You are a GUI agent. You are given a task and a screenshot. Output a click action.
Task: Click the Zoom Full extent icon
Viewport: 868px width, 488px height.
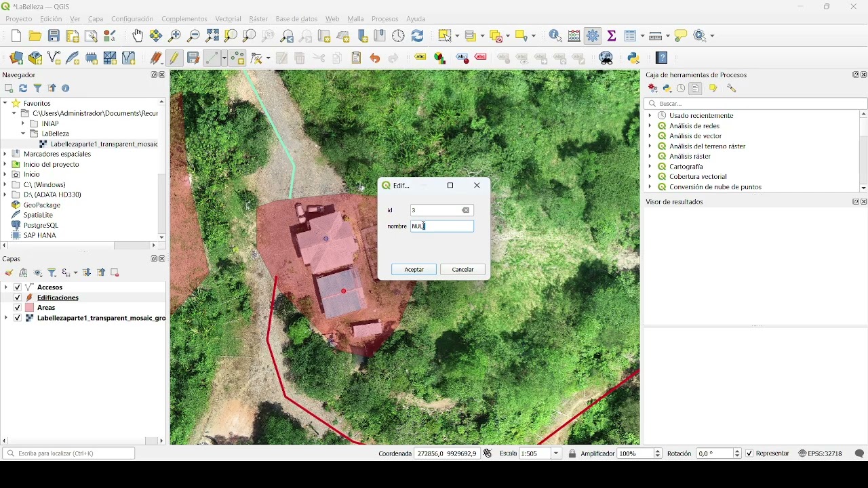tap(212, 36)
